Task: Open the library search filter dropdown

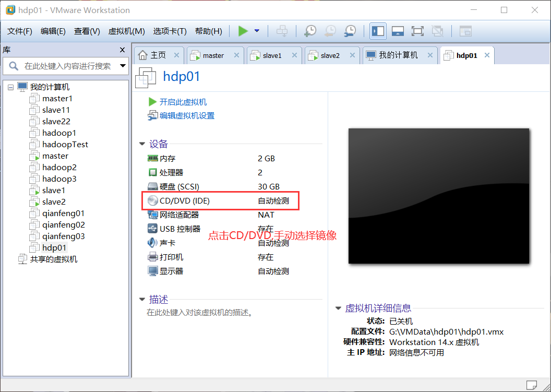Action: (x=123, y=66)
